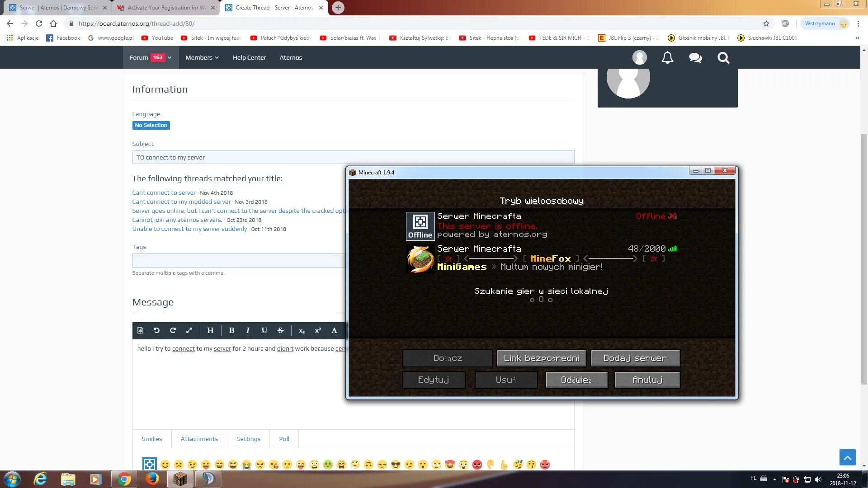The image size is (868, 488).
Task: Open Firefox from taskbar
Action: (152, 479)
